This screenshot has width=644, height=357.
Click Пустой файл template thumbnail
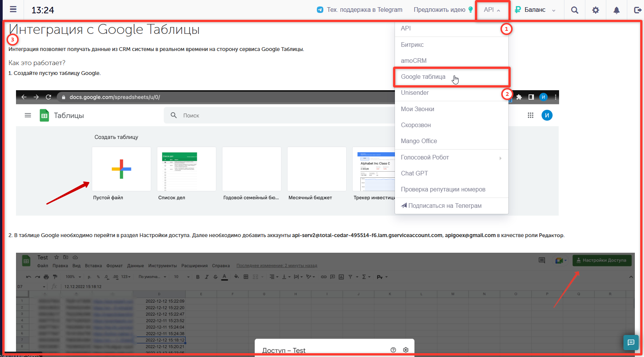click(121, 169)
